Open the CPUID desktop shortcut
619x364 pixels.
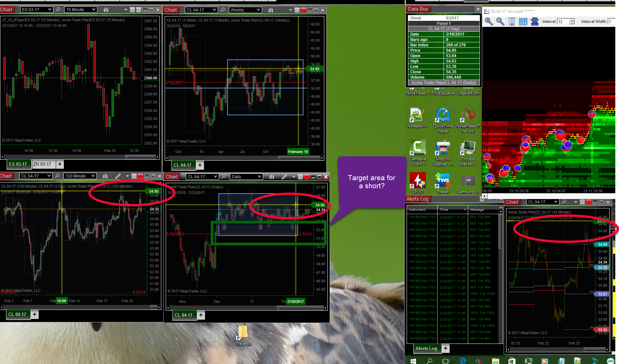[x=417, y=183]
